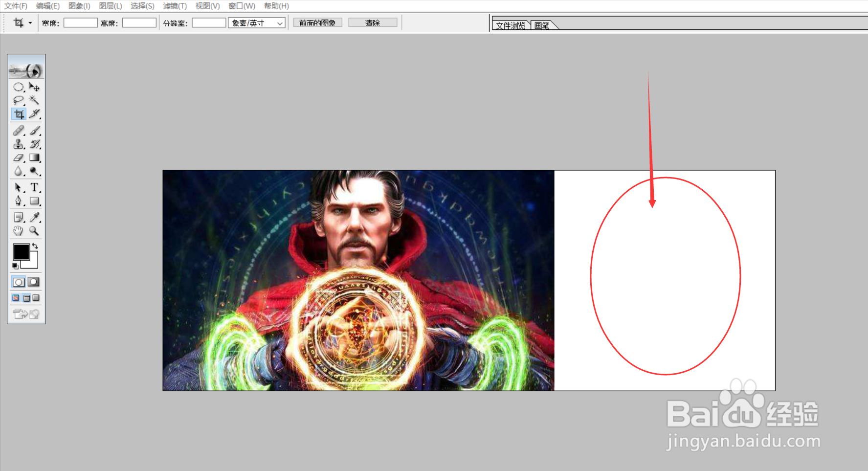Viewport: 868px width, 471px height.
Task: Select the Hand tool
Action: coord(19,231)
